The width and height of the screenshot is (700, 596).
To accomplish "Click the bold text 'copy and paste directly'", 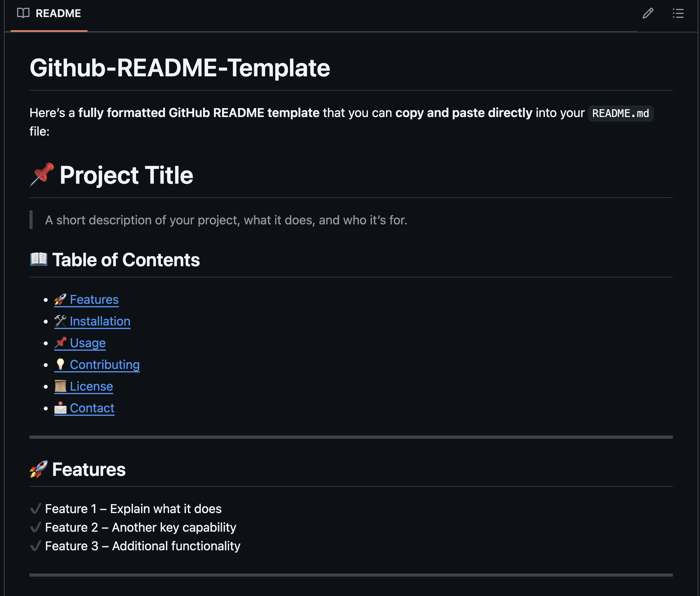I will [x=464, y=113].
